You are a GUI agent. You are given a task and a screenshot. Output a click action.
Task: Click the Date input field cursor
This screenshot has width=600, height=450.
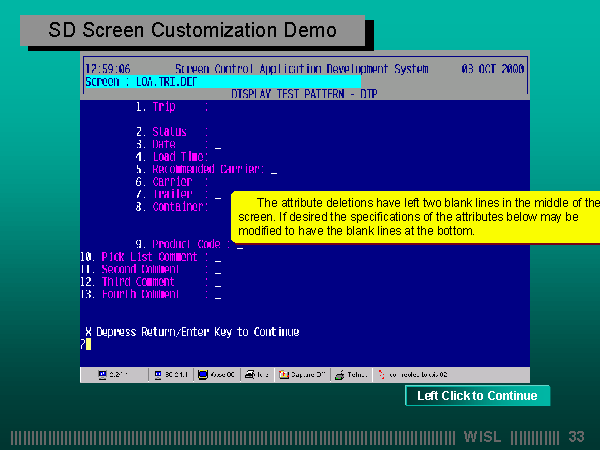(217, 145)
